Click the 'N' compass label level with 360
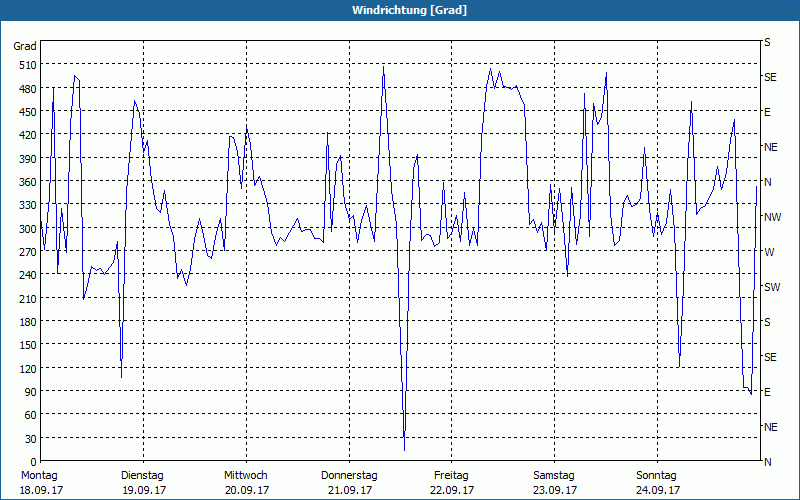 (767, 182)
